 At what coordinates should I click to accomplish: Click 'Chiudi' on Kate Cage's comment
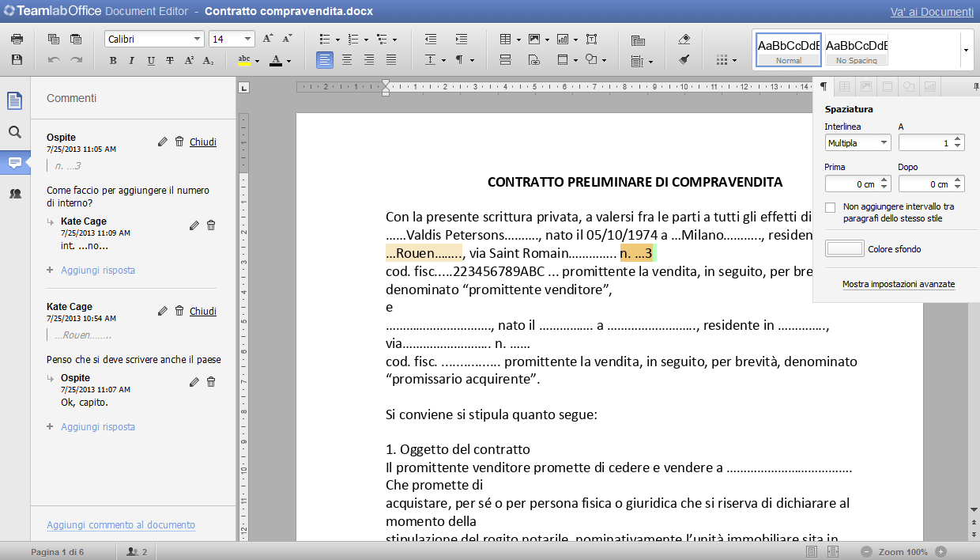pos(203,312)
